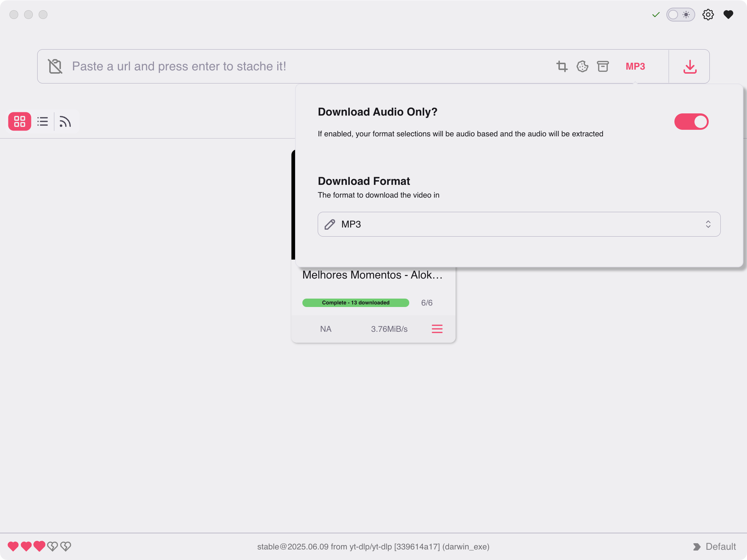The width and height of the screenshot is (747, 560).
Task: Switch to grid view layout
Action: [19, 121]
